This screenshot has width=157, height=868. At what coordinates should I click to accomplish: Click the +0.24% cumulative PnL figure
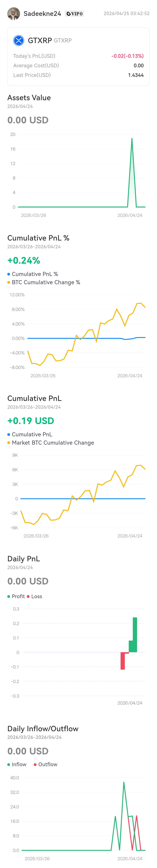pyautogui.click(x=24, y=260)
